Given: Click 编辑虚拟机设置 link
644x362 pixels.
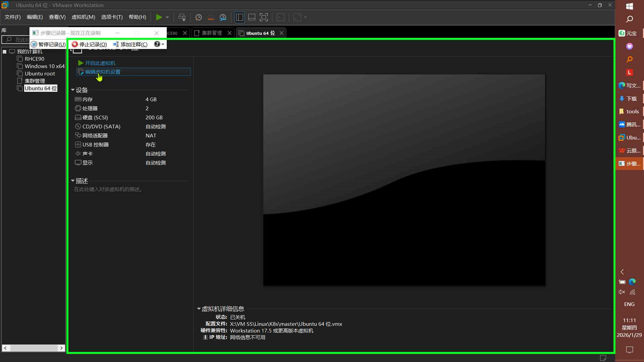Looking at the screenshot, I should click(x=102, y=72).
